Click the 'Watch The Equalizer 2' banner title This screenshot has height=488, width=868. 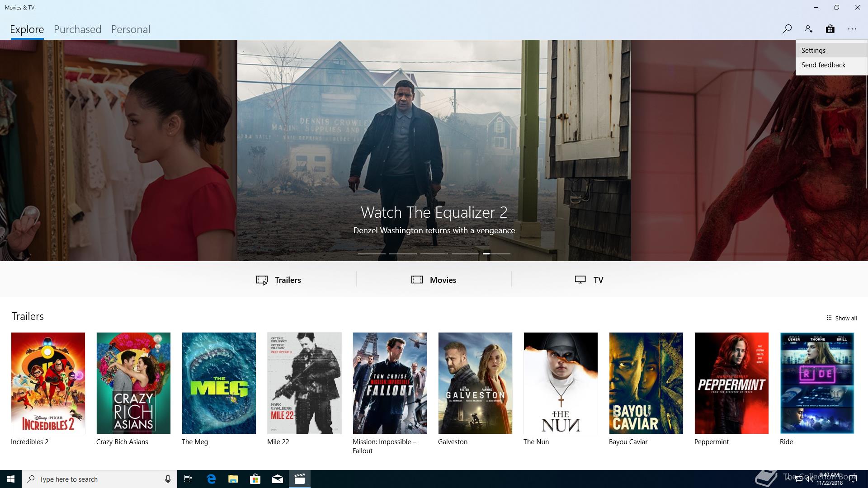(434, 212)
